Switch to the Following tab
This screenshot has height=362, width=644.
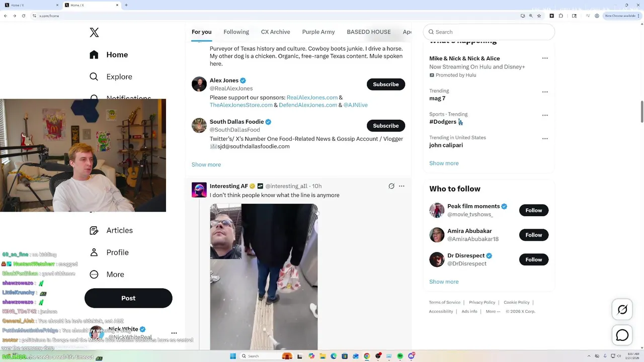pyautogui.click(x=236, y=32)
